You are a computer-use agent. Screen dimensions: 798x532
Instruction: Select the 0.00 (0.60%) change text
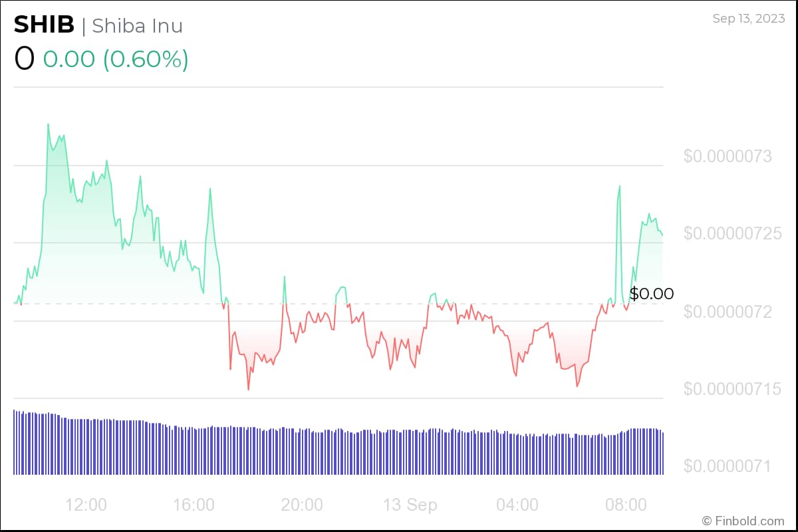116,59
